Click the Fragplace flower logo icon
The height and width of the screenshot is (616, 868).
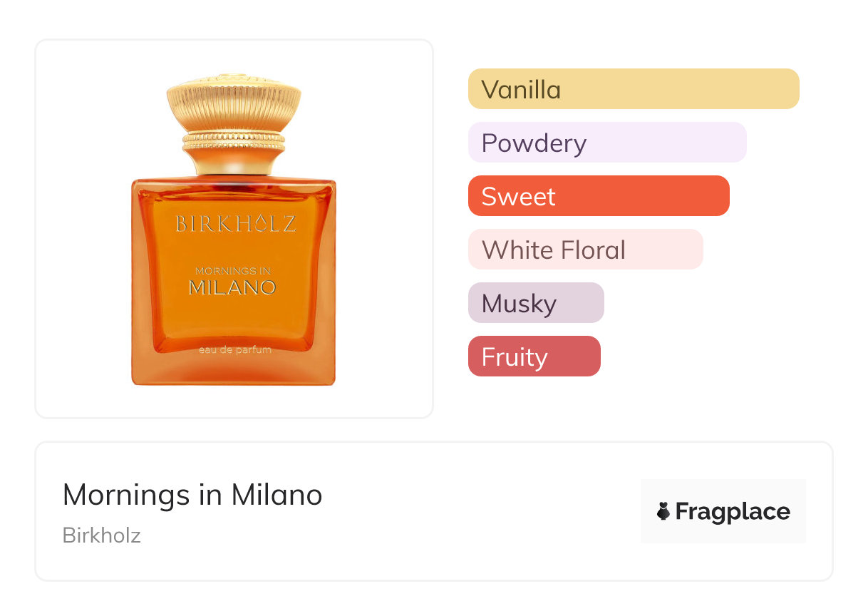click(663, 511)
